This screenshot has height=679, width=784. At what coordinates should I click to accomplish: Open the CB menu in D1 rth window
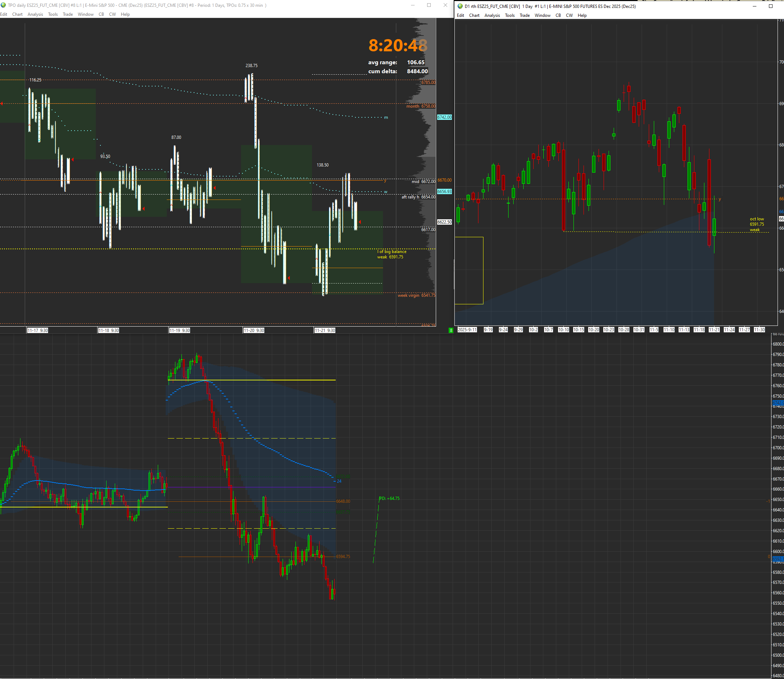(558, 15)
